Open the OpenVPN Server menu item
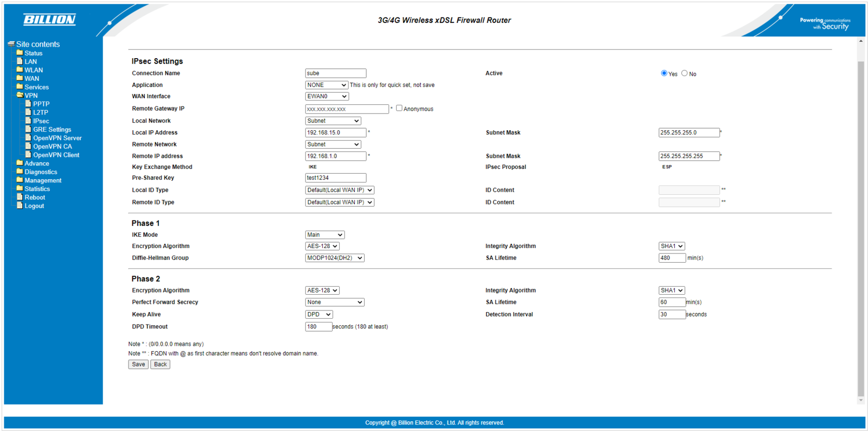Image resolution: width=868 pixels, height=431 pixels. point(57,138)
